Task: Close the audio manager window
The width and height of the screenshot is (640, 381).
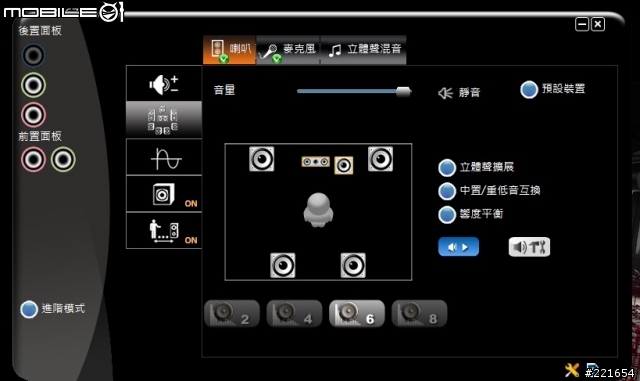Action: pyautogui.click(x=598, y=25)
